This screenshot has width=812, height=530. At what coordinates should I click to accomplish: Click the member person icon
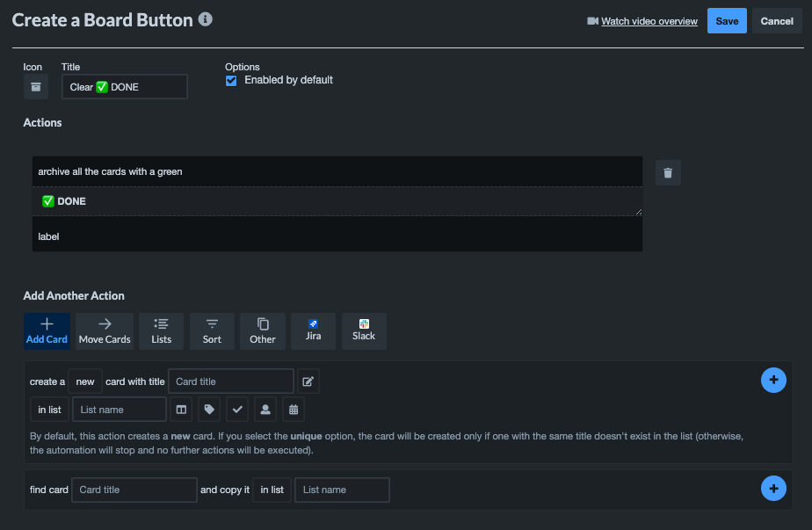pos(265,410)
